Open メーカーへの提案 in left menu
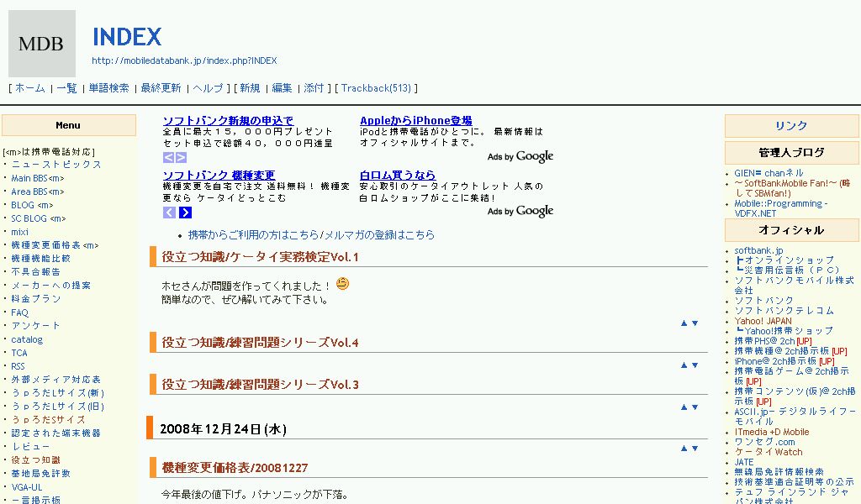Image resolution: width=861 pixels, height=504 pixels. click(51, 285)
